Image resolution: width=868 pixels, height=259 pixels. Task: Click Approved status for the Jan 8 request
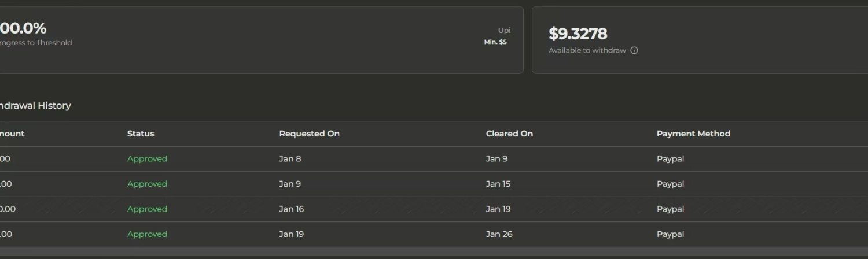click(147, 159)
